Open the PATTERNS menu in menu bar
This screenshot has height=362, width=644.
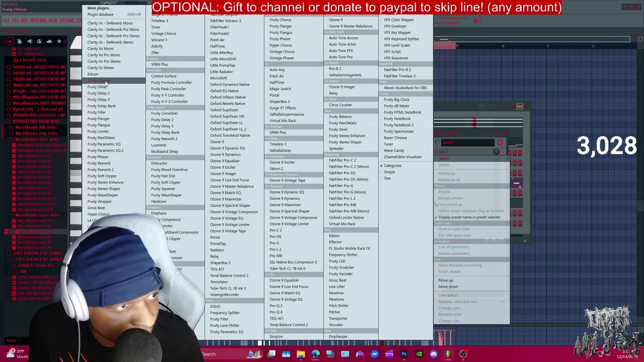click(38, 21)
